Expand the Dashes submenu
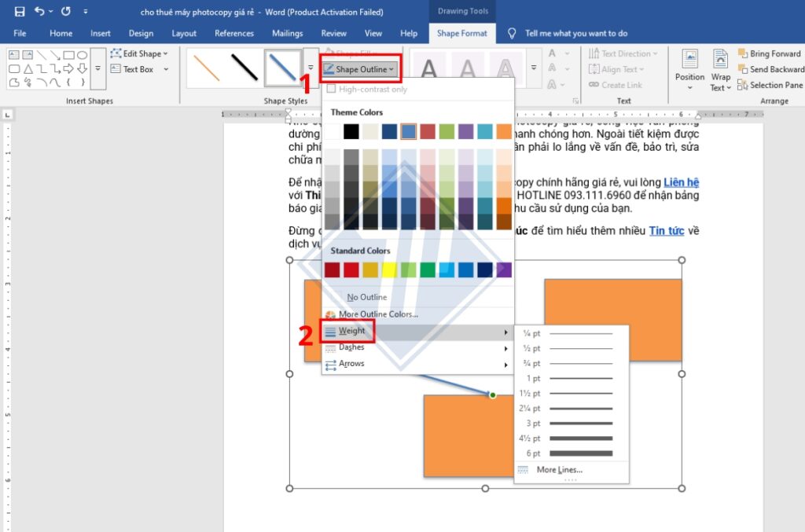Image resolution: width=805 pixels, height=532 pixels. [351, 347]
